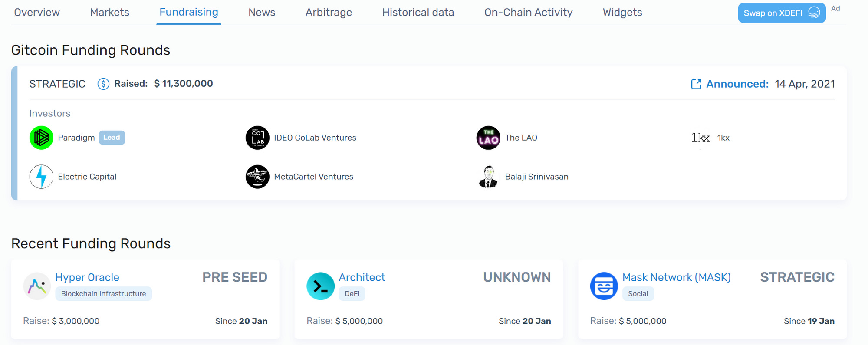Open the Paradigm investor link
Screen dimensions: 868x345
pos(76,138)
